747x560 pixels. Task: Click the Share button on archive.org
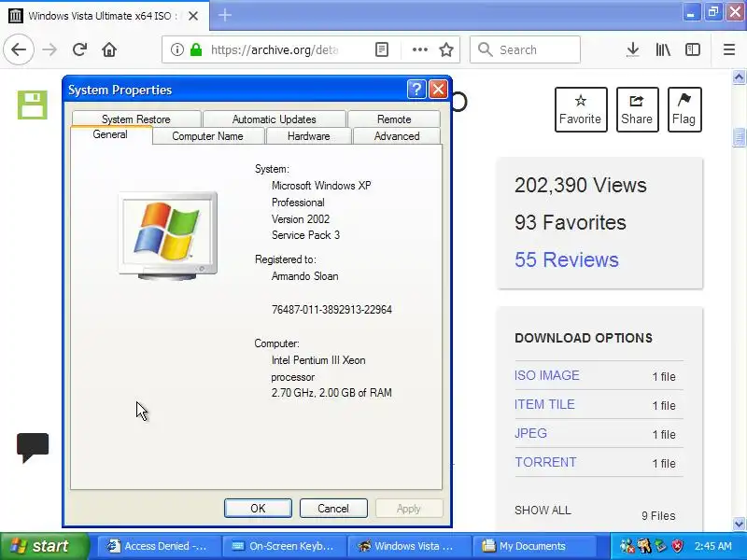[x=637, y=109]
